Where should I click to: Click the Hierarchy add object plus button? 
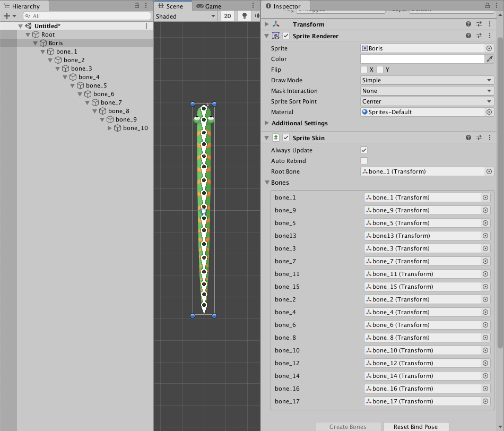point(7,16)
